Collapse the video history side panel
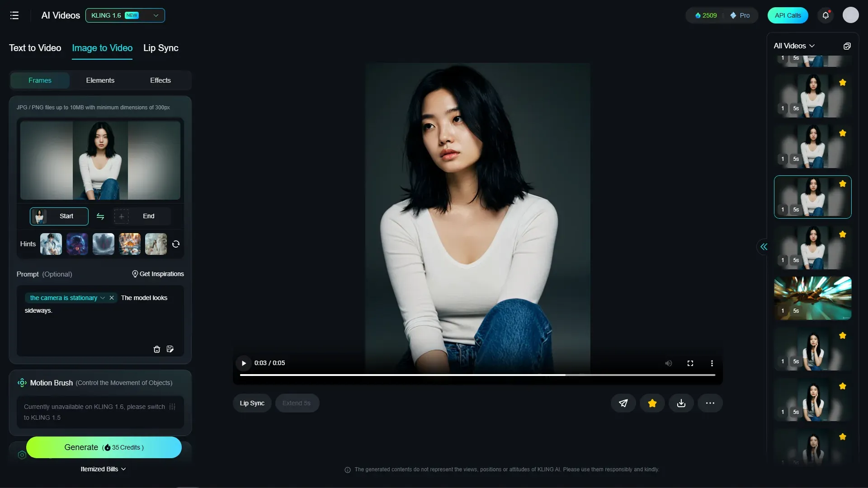This screenshot has height=488, width=868. pyautogui.click(x=764, y=247)
